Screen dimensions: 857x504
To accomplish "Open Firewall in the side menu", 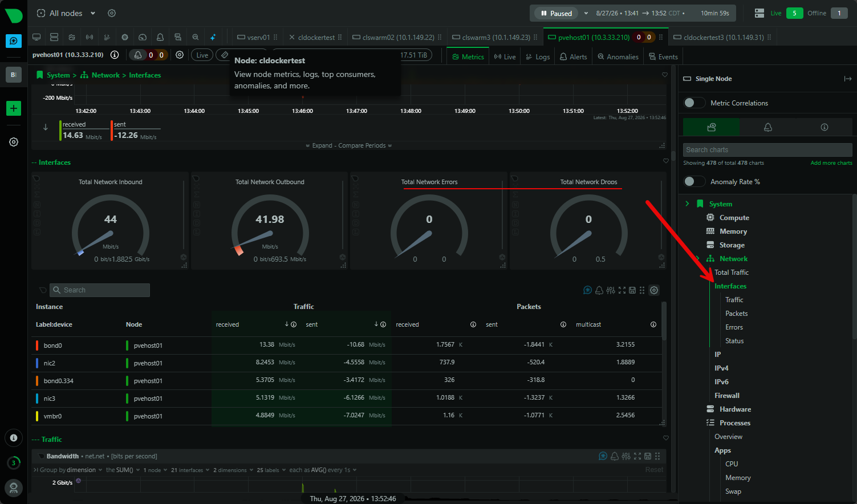I will pos(727,396).
